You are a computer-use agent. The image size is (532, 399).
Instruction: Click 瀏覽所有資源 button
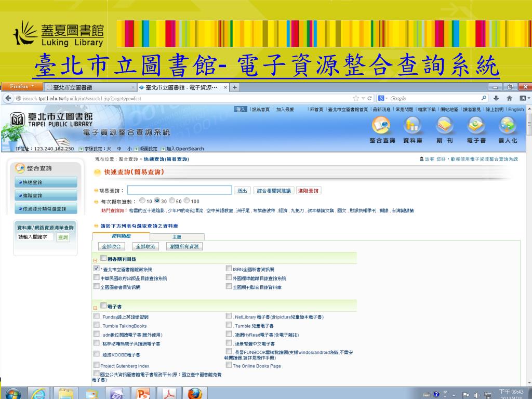pyautogui.click(x=184, y=246)
